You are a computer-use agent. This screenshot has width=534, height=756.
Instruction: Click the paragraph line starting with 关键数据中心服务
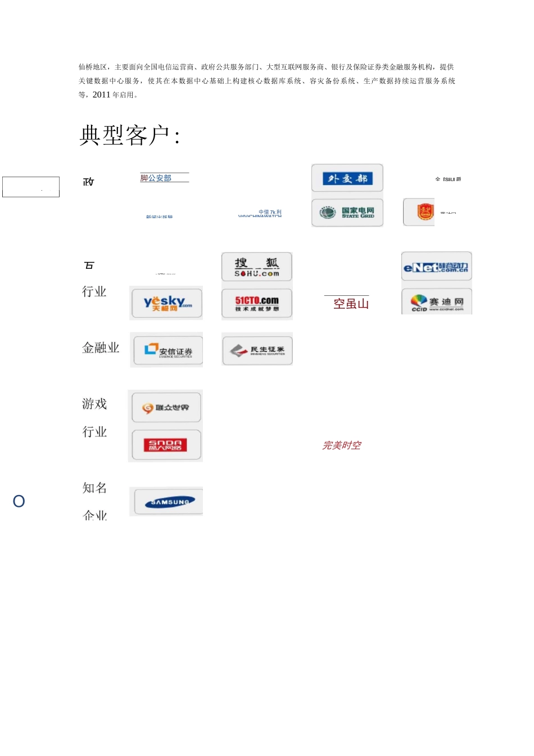pos(267,81)
